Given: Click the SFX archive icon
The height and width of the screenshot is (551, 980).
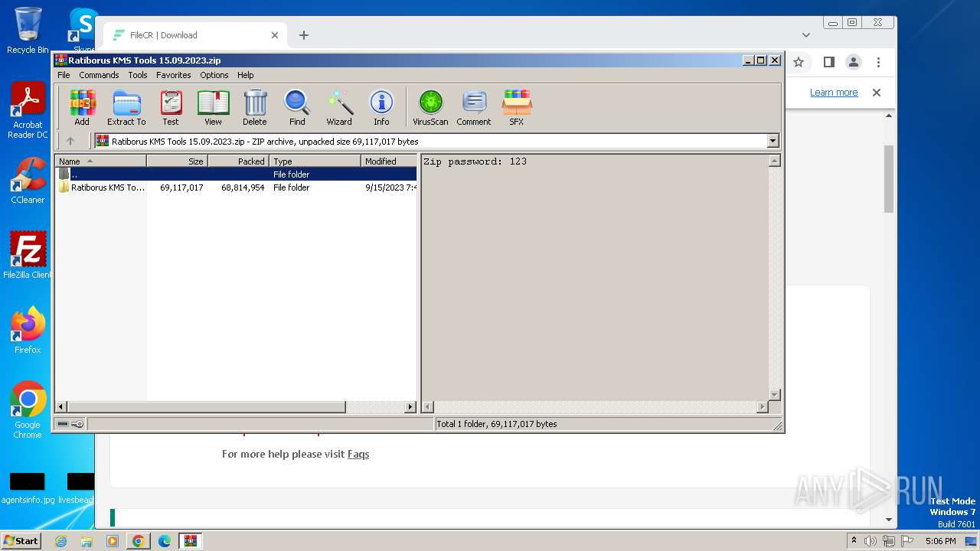Looking at the screenshot, I should click(x=517, y=107).
